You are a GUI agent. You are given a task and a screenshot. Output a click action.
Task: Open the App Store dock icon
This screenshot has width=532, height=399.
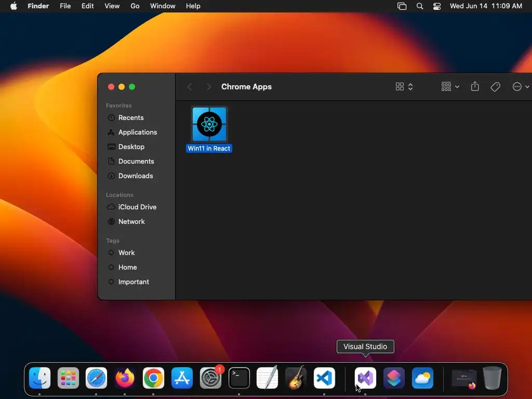182,378
